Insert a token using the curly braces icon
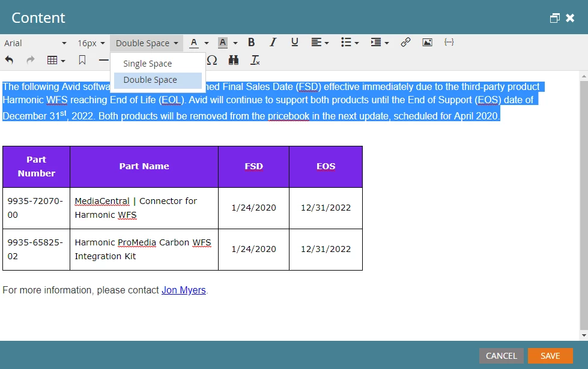Screen dimensions: 588x369 coord(449,43)
